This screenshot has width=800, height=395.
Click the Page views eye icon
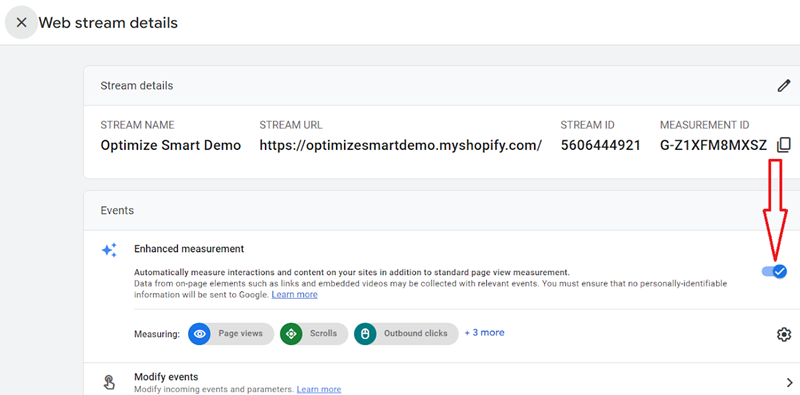click(x=199, y=334)
